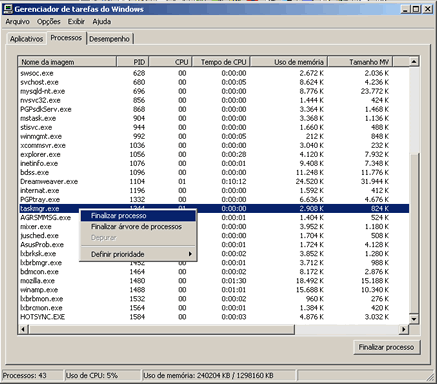Sort by PID column header
The height and width of the screenshot is (384, 437).
tap(132, 62)
